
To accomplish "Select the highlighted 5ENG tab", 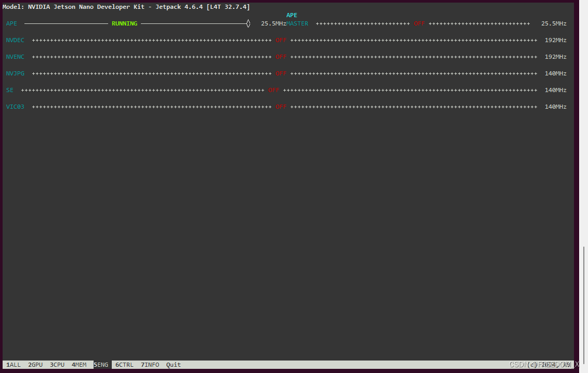I will coord(101,365).
